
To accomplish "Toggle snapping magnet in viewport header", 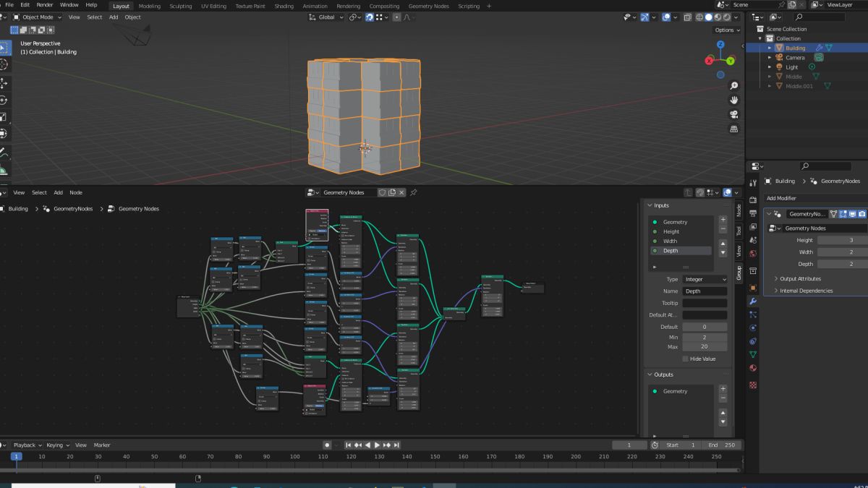I will [370, 17].
